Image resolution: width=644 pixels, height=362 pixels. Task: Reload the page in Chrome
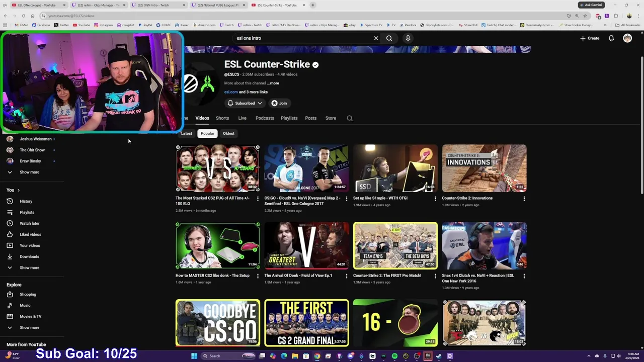tap(23, 16)
